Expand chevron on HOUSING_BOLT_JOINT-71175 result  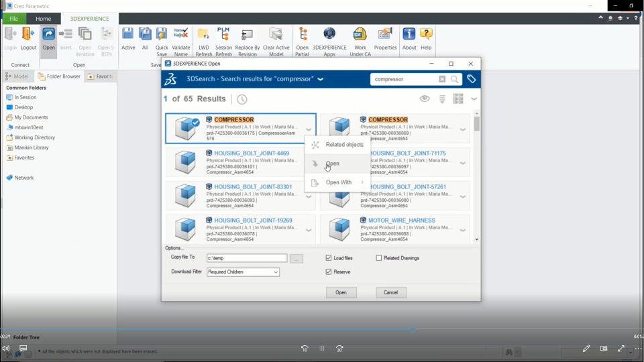463,164
